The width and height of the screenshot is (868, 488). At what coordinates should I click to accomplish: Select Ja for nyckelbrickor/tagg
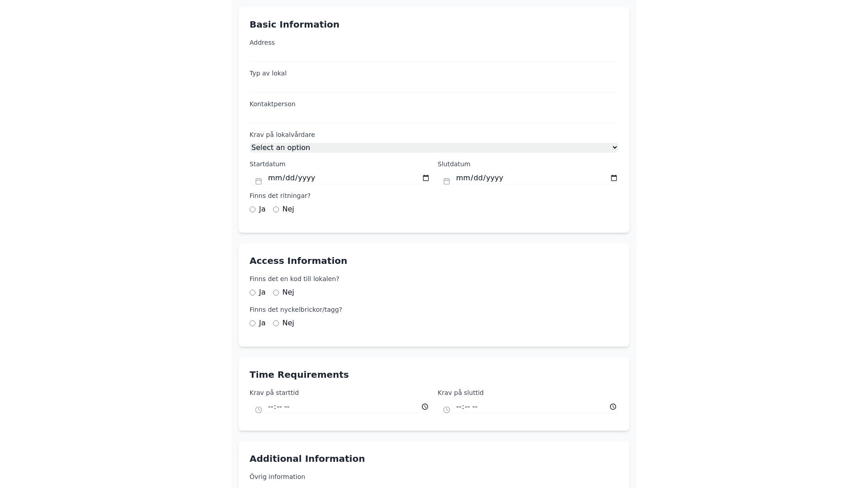253,324
